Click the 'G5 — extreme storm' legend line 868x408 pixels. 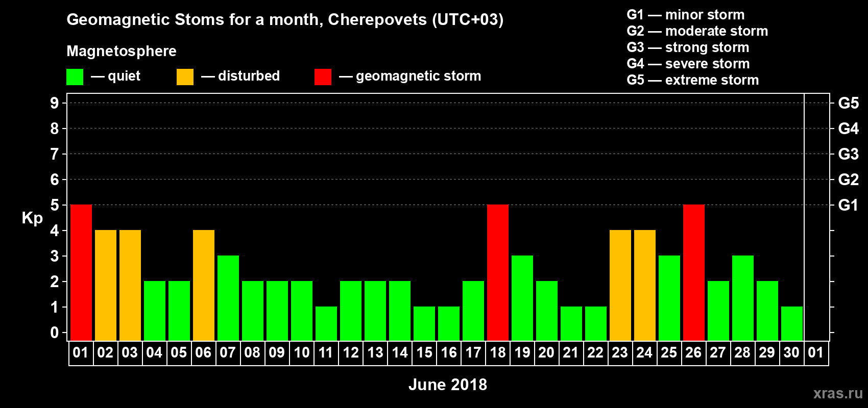tap(693, 80)
